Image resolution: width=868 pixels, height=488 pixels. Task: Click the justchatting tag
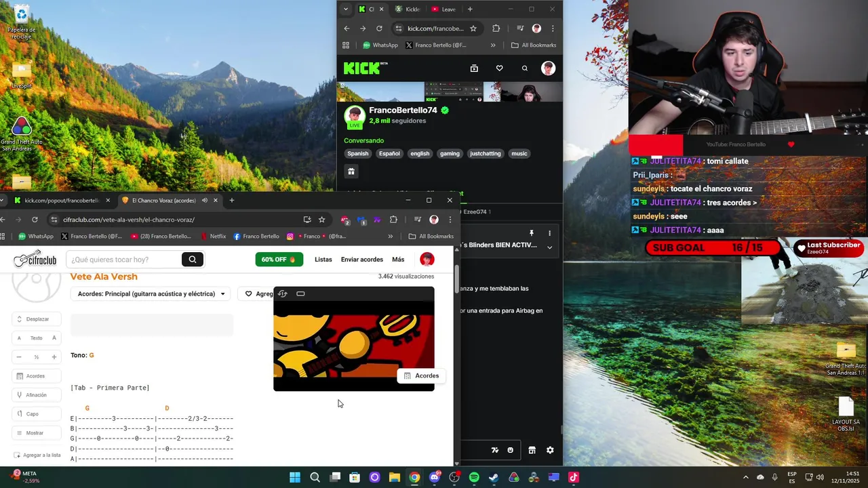(486, 153)
